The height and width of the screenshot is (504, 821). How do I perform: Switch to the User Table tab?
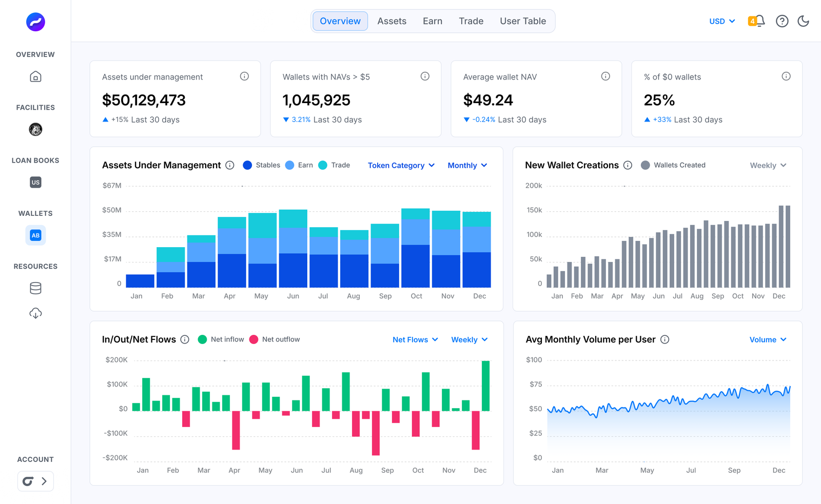(523, 21)
